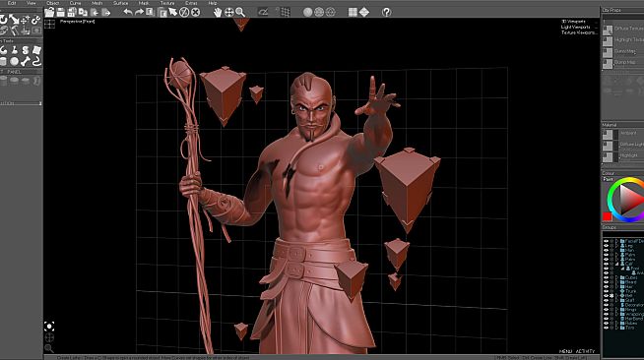
Task: Open the Surface menu
Action: point(121,3)
